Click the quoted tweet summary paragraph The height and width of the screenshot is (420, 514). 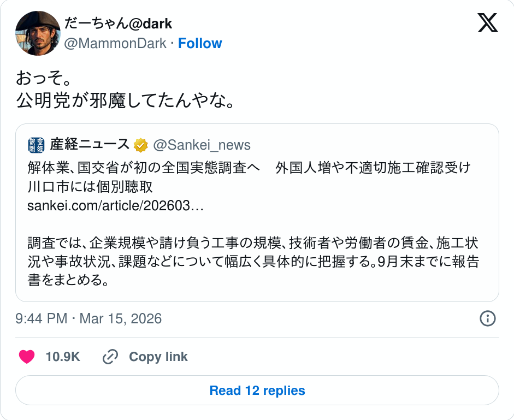click(x=253, y=262)
